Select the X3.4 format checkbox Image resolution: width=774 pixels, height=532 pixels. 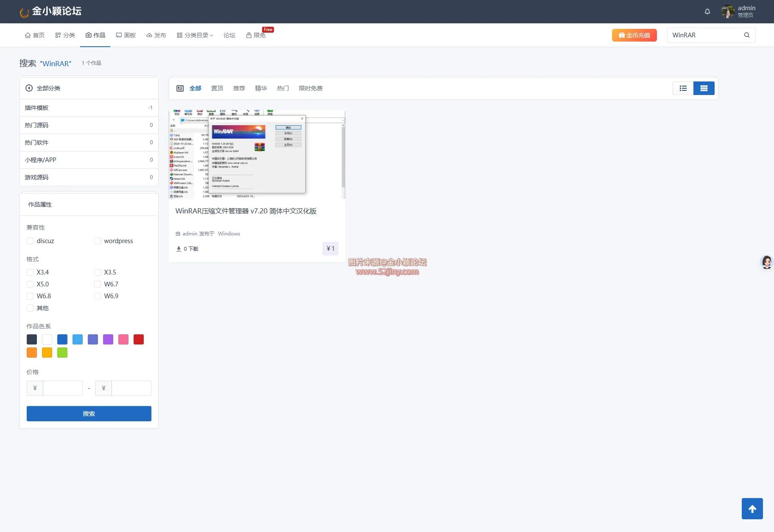(30, 272)
